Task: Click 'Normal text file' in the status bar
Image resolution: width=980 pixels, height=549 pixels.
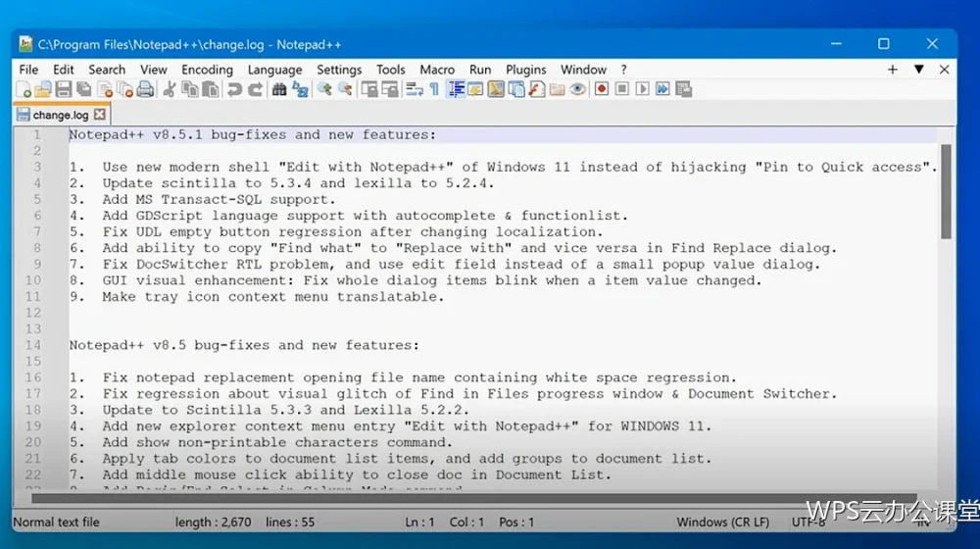Action: click(56, 523)
